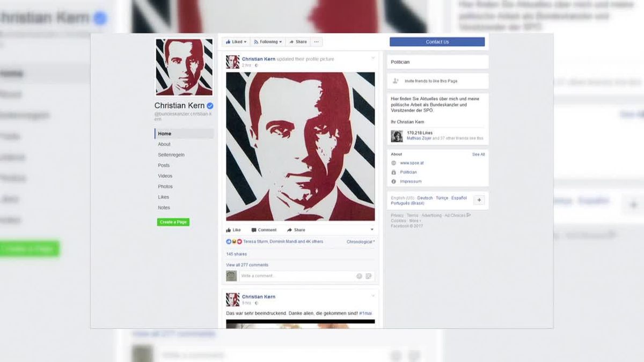
Task: Open the www.spoe.at website link
Action: (x=412, y=163)
